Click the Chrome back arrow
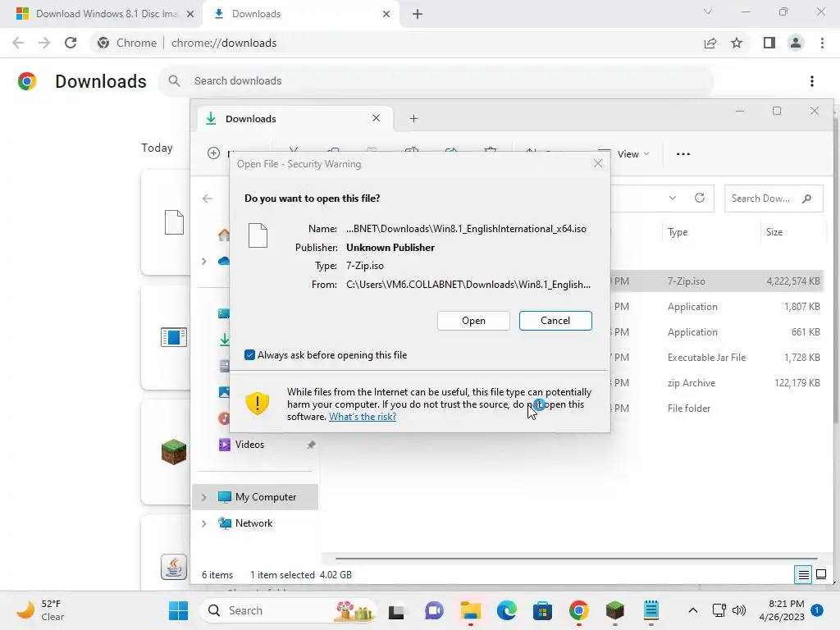Image resolution: width=840 pixels, height=630 pixels. tap(18, 43)
